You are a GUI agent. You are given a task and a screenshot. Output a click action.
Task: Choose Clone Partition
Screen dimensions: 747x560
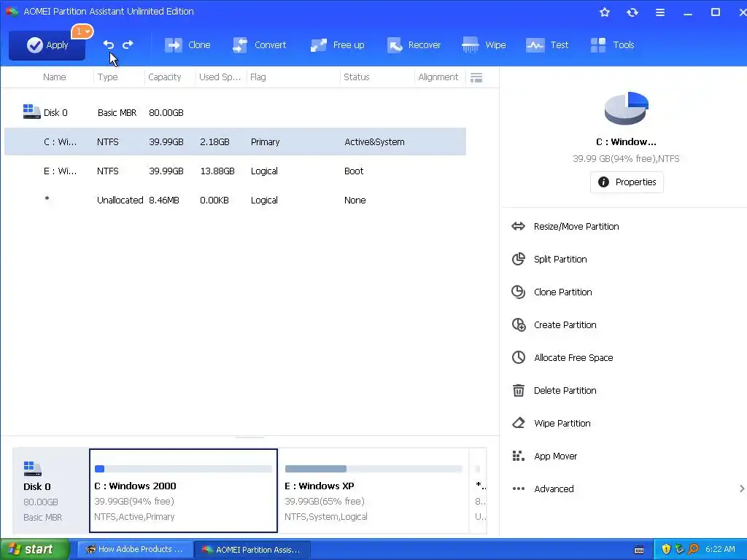[x=562, y=292]
